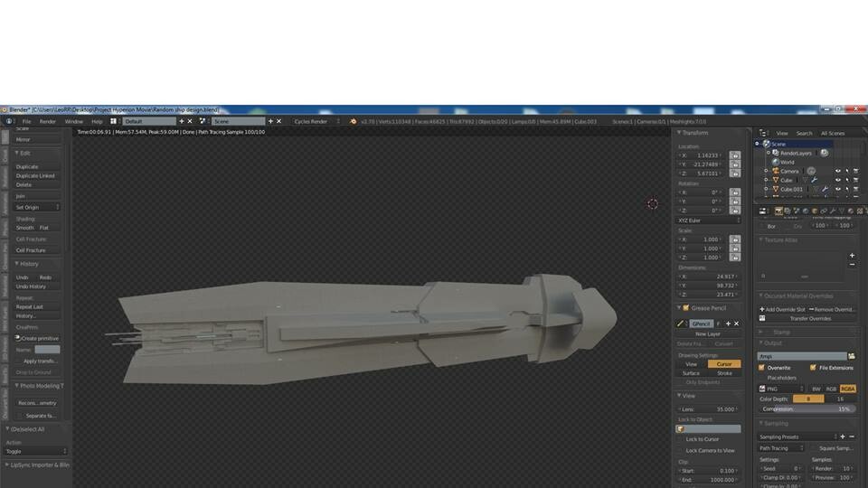Click the Outliner editor type icon
This screenshot has height=488, width=868.
[x=763, y=134]
